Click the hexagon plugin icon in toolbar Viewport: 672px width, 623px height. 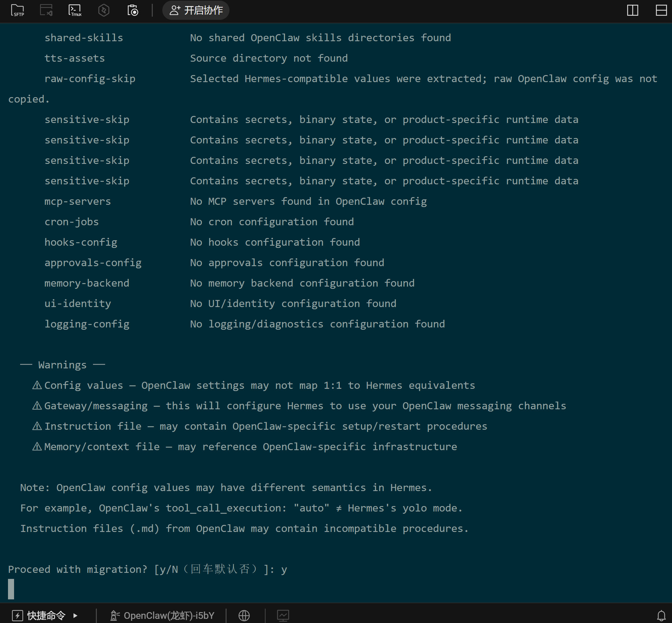(104, 10)
